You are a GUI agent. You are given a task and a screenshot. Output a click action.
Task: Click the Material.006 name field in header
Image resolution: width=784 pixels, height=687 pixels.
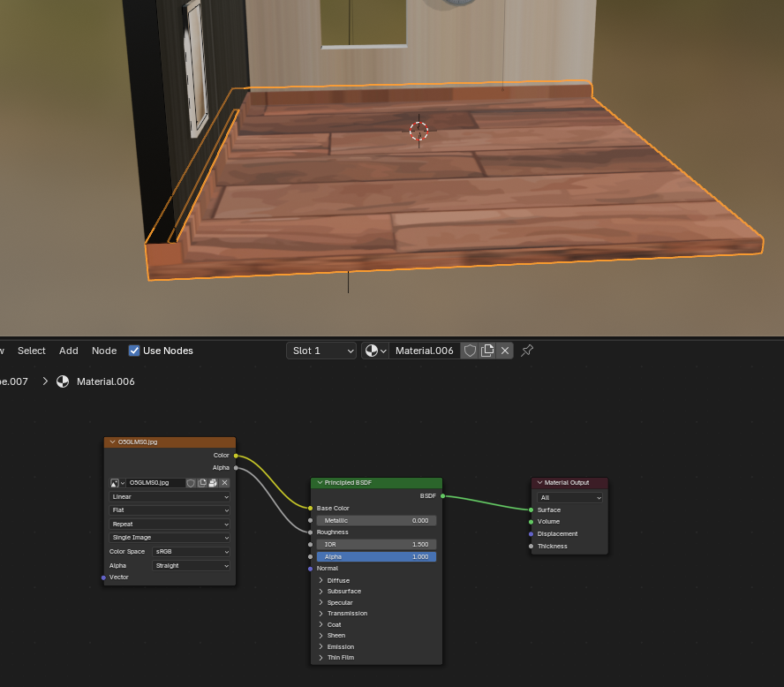(x=425, y=351)
